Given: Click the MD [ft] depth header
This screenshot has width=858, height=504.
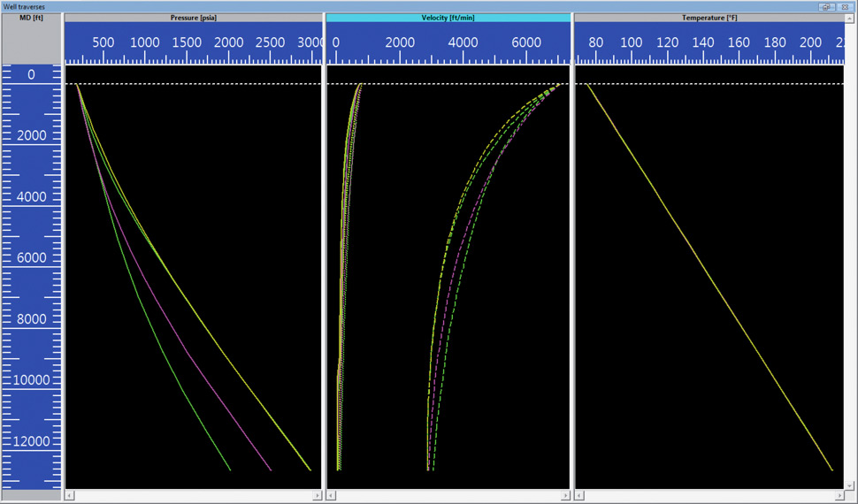Looking at the screenshot, I should click(x=32, y=18).
